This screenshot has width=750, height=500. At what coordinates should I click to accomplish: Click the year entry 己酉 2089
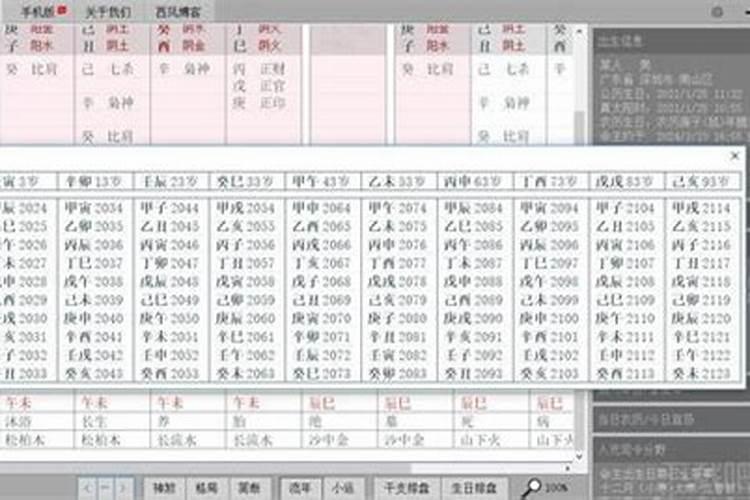pos(474,300)
